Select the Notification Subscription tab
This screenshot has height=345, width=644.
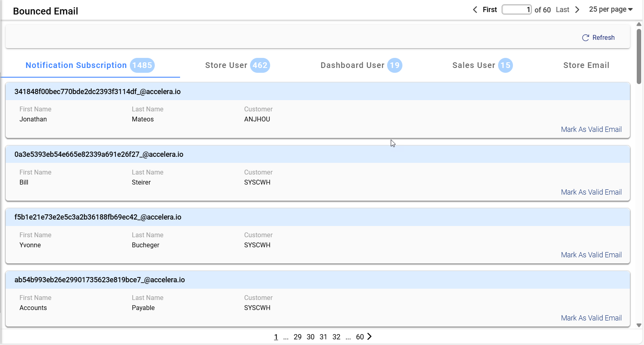[x=90, y=65]
